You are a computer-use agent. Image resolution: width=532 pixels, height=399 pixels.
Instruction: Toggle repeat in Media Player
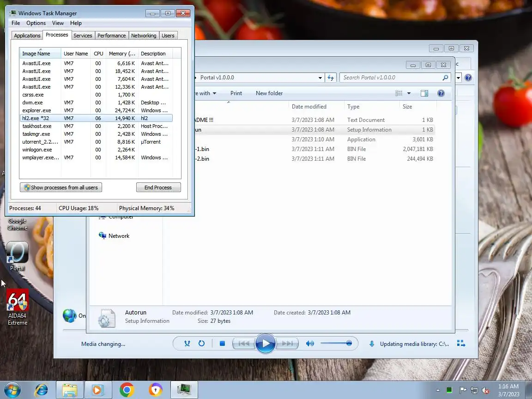coord(201,344)
